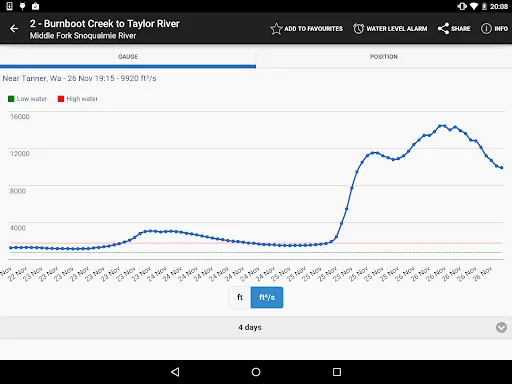Image resolution: width=512 pixels, height=384 pixels.
Task: Tap the Share icon
Action: (443, 29)
